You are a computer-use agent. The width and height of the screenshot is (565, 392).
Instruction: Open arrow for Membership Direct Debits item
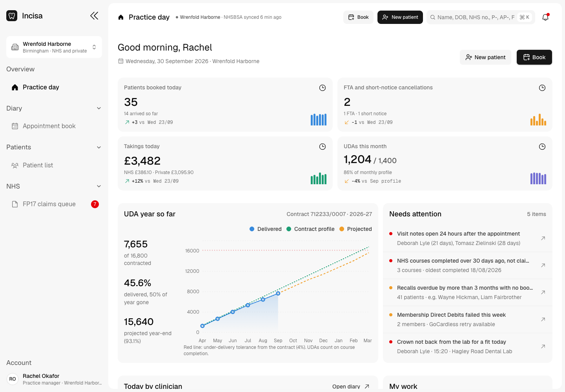click(x=543, y=319)
